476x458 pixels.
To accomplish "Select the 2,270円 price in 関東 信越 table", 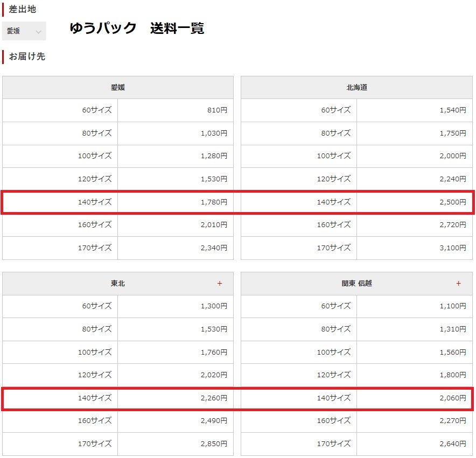I will (x=453, y=421).
